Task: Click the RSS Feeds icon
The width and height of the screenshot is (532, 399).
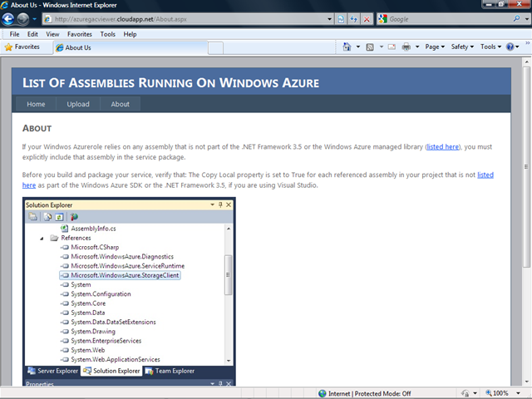Action: (370, 47)
